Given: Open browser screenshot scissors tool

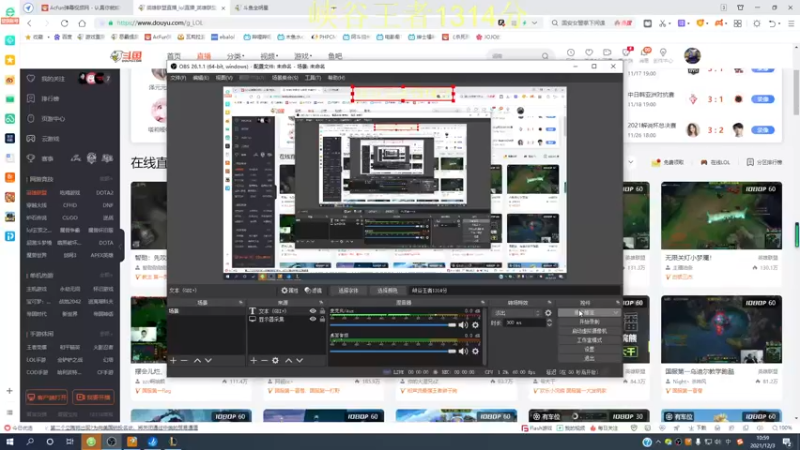Looking at the screenshot, I should pos(662,23).
